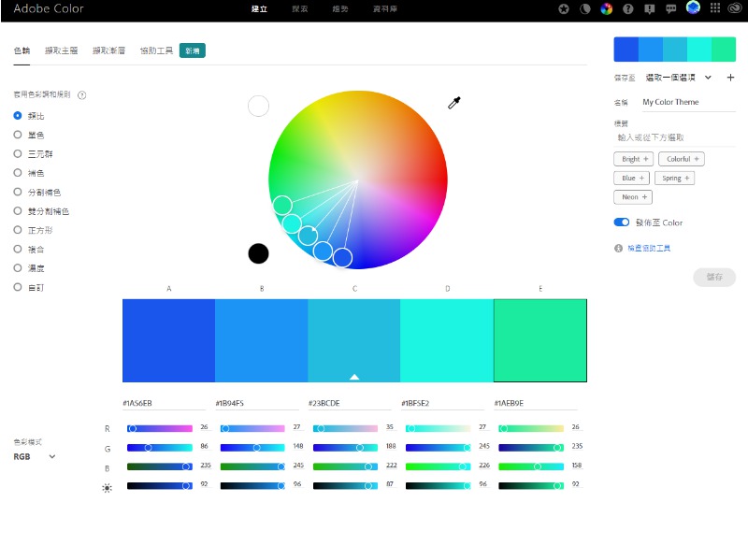Click the color wheel icon in the top bar
Image resolution: width=748 pixels, height=560 pixels.
606,9
